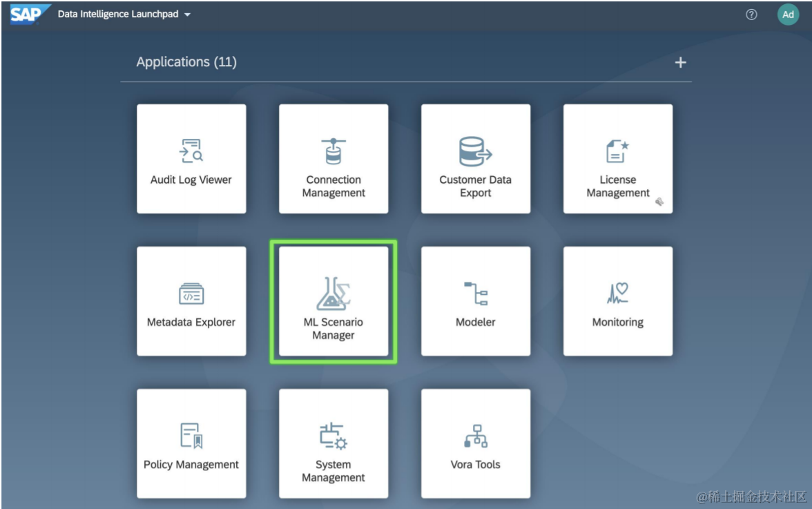
Task: Click the SAP logo
Action: (29, 14)
